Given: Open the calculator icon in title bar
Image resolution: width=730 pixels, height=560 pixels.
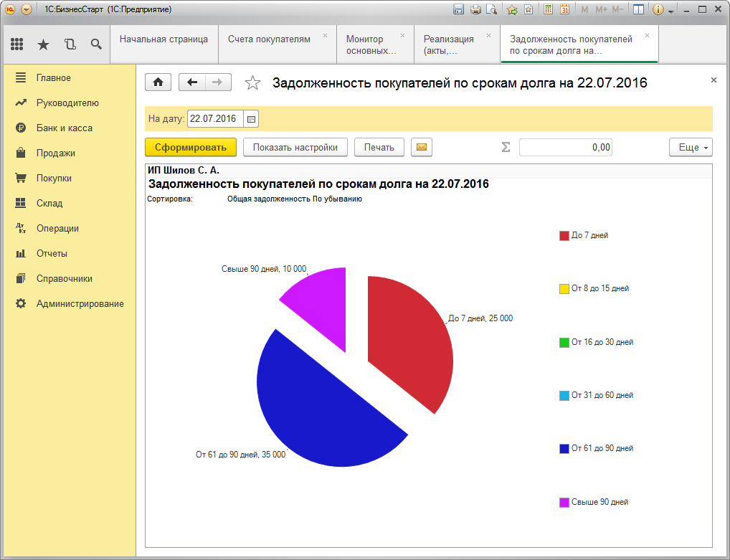Looking at the screenshot, I should [x=549, y=9].
